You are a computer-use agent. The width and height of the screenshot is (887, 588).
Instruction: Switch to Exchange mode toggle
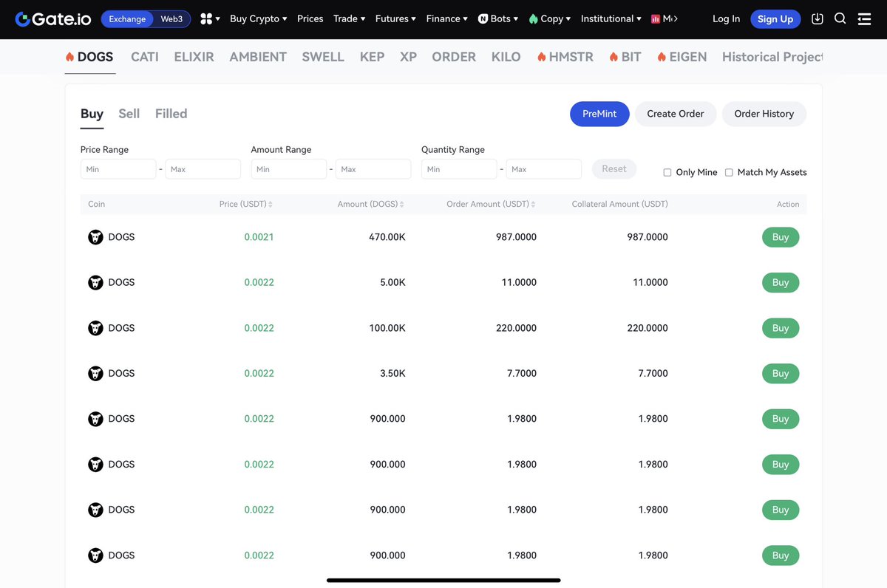pos(127,19)
